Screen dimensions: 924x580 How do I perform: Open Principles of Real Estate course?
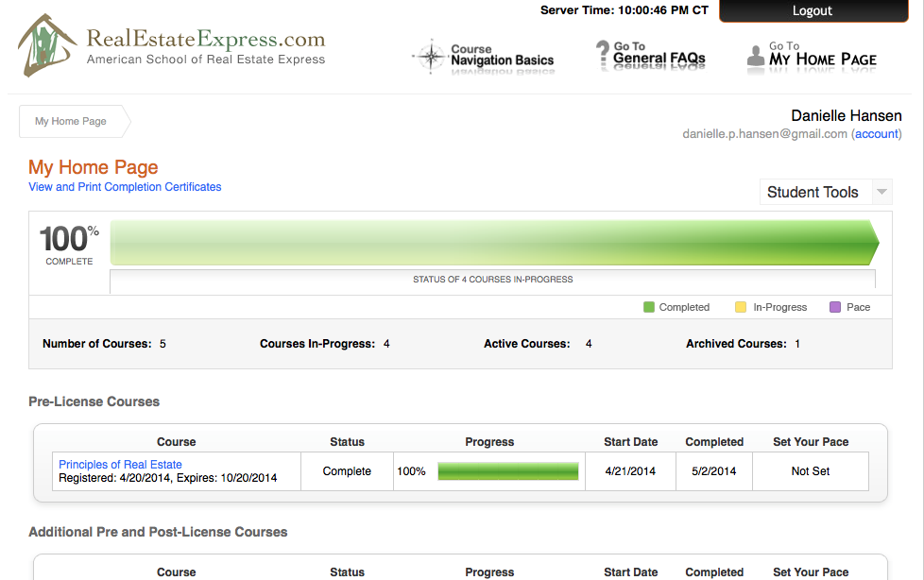pos(120,465)
